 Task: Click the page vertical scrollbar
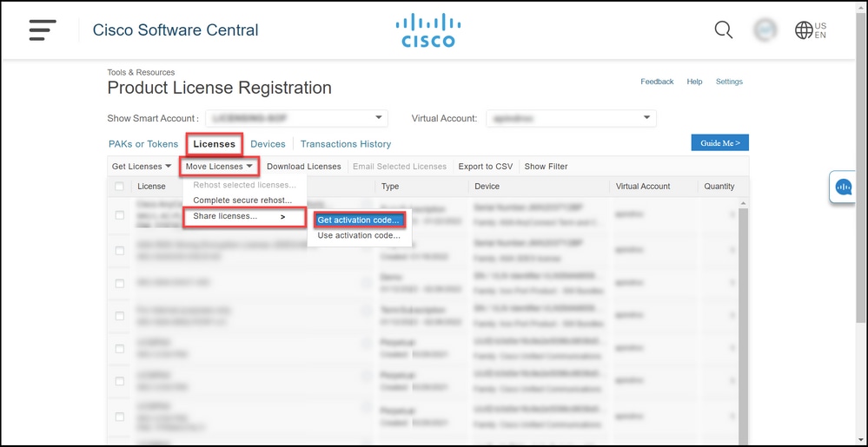tap(861, 166)
